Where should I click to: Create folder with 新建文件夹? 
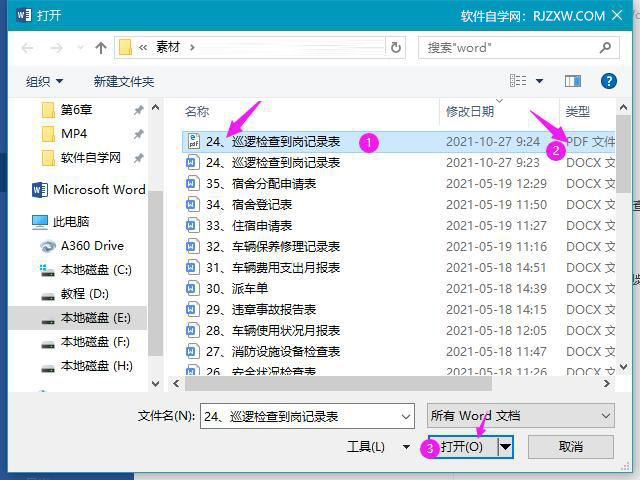pyautogui.click(x=124, y=81)
